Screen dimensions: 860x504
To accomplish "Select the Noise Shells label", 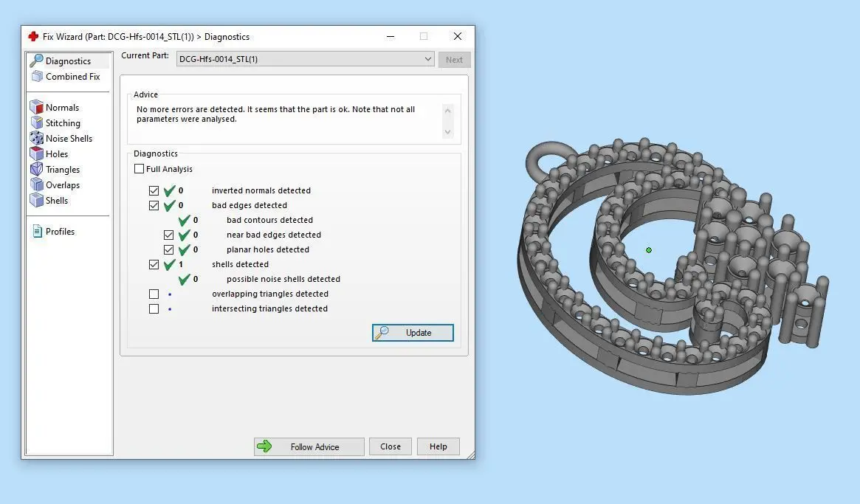I will pos(69,139).
